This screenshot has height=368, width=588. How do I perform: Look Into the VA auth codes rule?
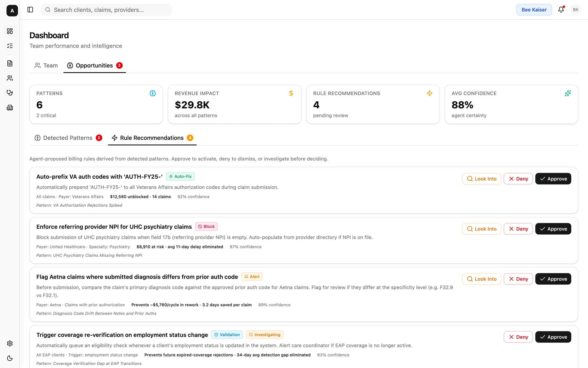[482, 179]
